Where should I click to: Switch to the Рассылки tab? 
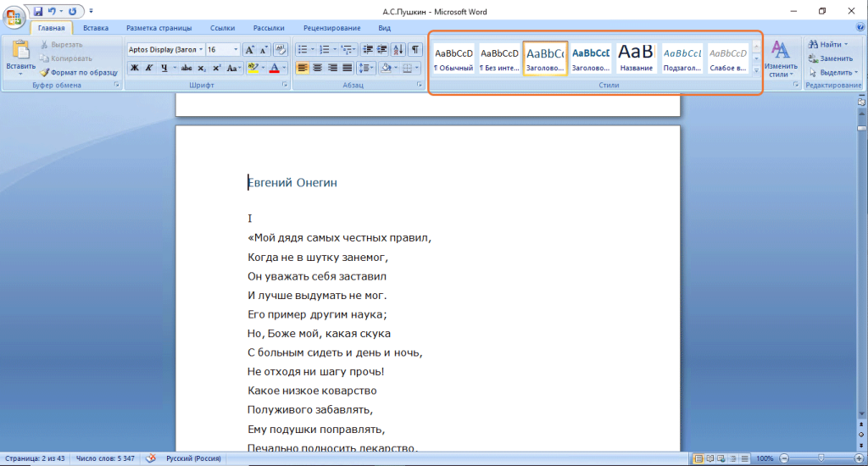pos(269,28)
